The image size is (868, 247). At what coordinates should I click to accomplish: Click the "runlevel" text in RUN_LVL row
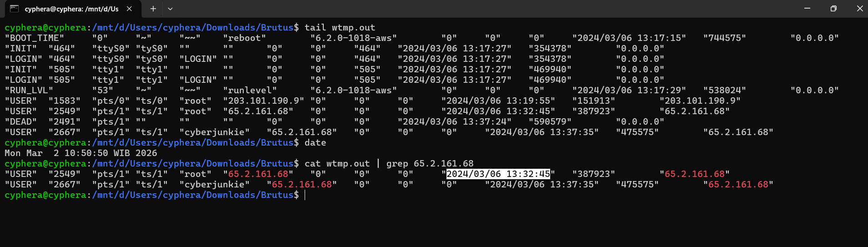[x=250, y=90]
